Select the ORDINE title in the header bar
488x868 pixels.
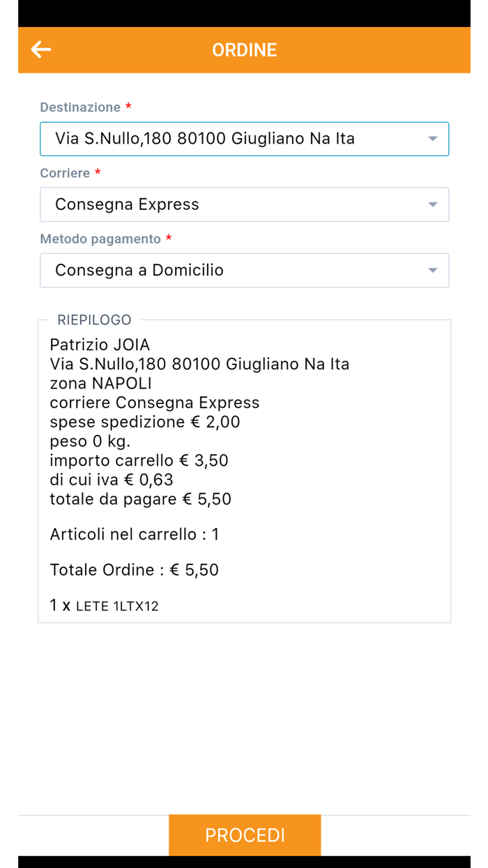[244, 50]
